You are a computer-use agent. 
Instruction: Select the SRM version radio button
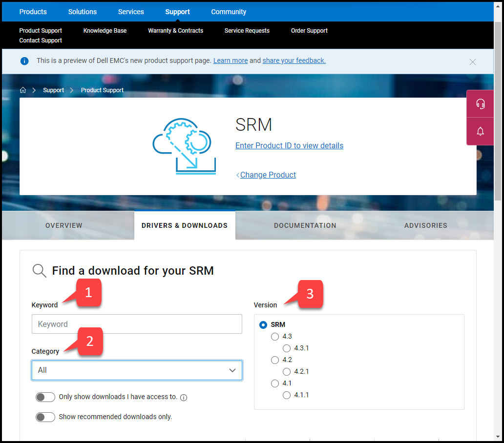click(x=263, y=325)
